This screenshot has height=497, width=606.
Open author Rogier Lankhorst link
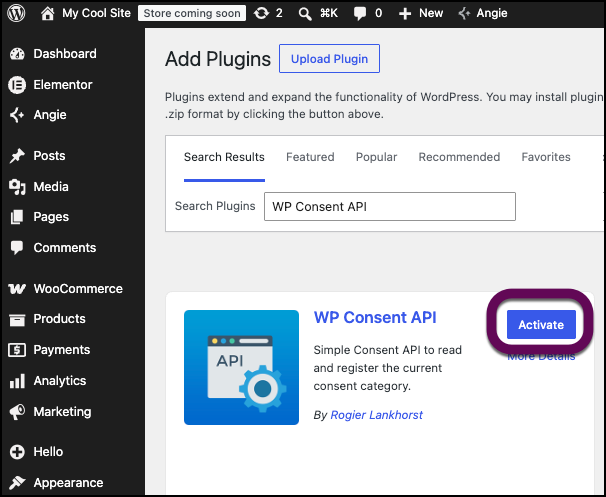[376, 415]
